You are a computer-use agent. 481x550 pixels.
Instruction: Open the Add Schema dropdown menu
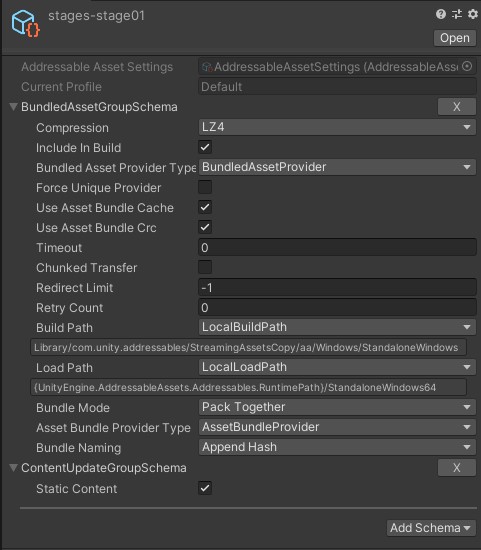(x=431, y=528)
